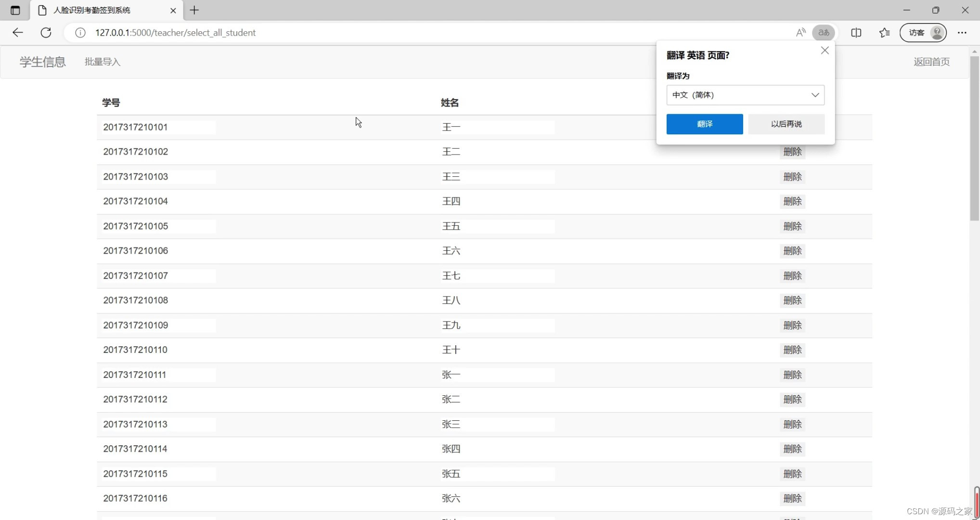Open browser settings three-dot menu

click(x=962, y=32)
